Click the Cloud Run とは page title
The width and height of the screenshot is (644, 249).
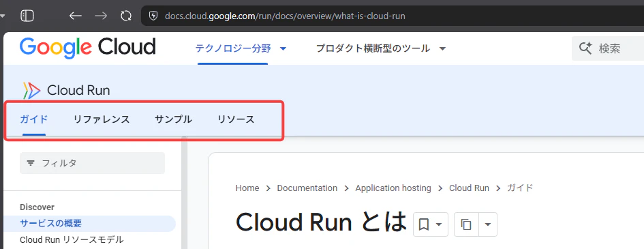click(x=321, y=222)
